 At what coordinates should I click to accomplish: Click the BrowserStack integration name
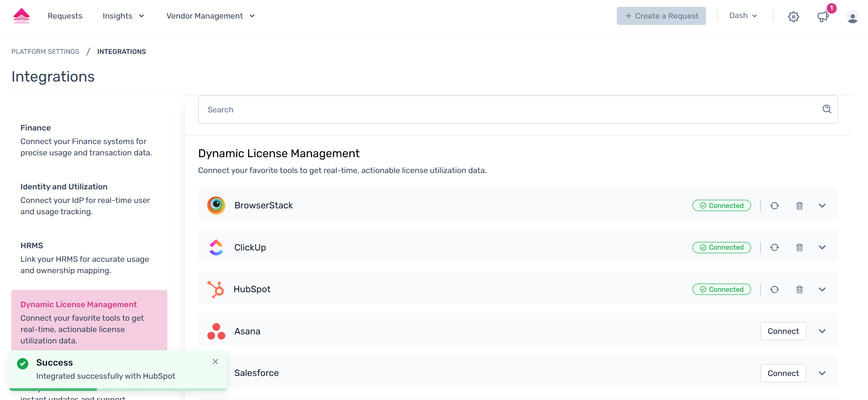click(263, 205)
